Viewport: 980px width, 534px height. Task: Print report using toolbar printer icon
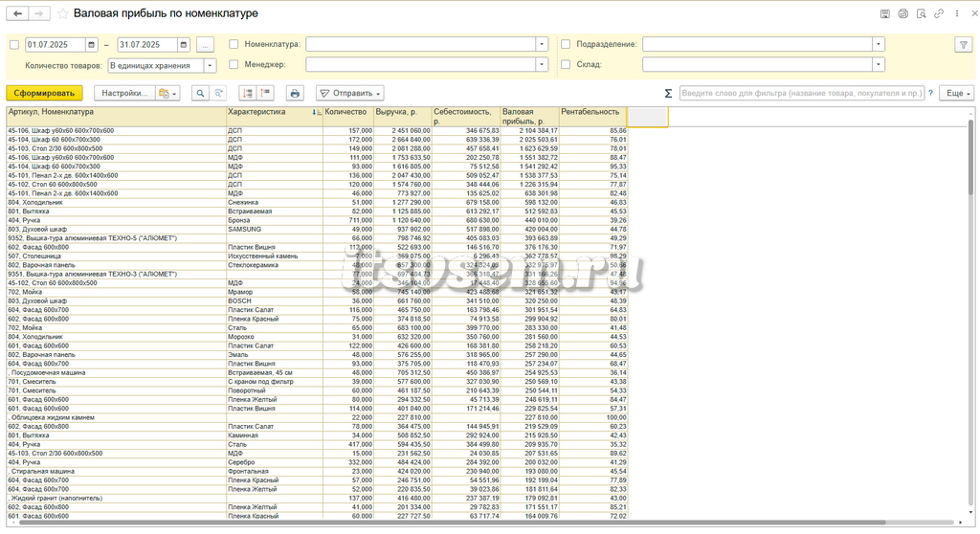coord(295,93)
